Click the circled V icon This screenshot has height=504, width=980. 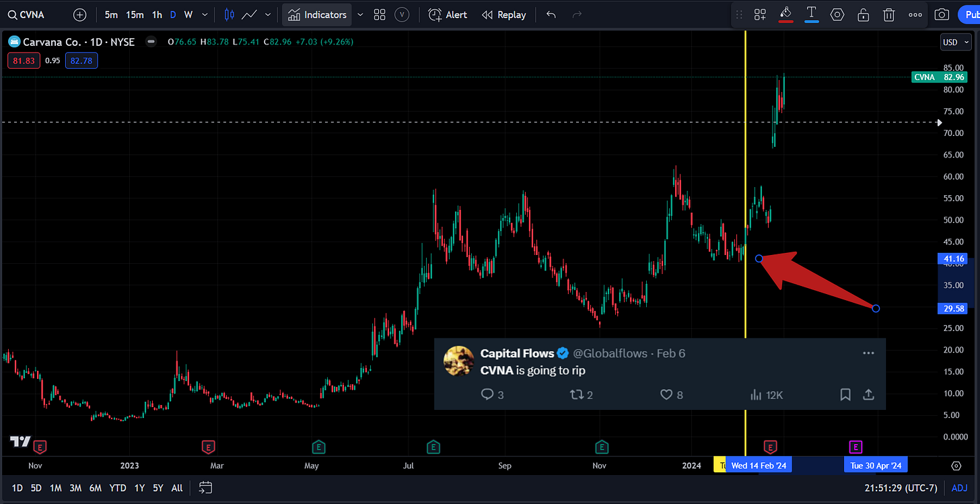pos(402,15)
